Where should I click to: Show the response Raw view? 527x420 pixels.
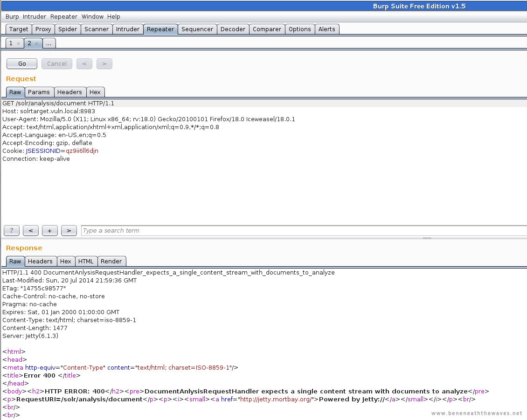click(x=15, y=262)
